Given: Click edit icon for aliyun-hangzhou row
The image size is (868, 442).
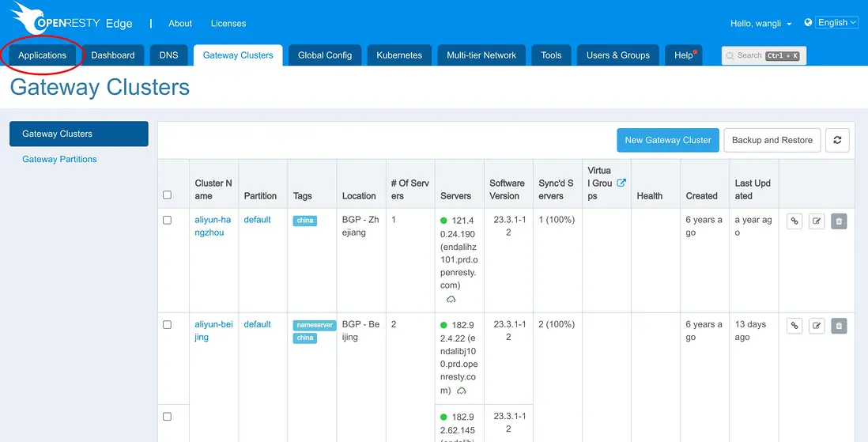Looking at the screenshot, I should point(817,221).
